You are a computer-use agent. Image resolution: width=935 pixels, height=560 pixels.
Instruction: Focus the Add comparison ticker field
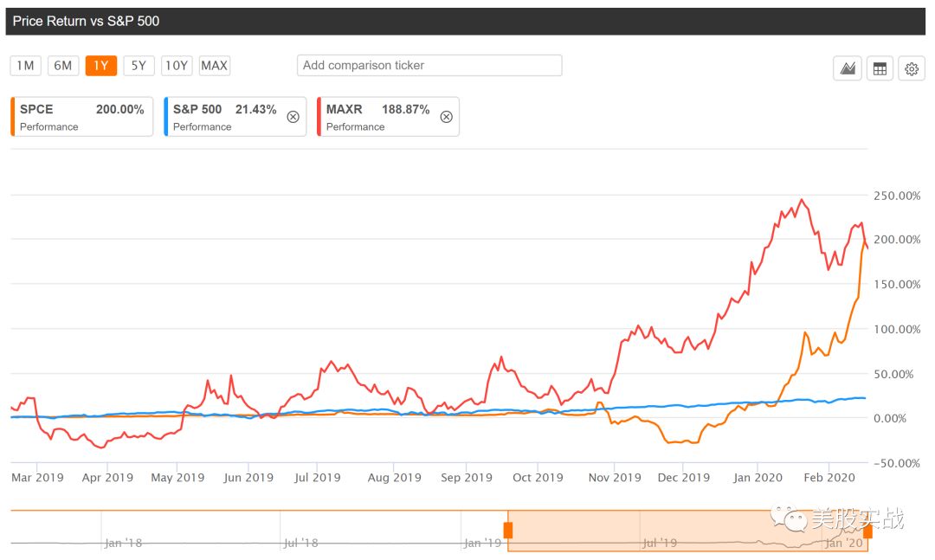tap(429, 66)
